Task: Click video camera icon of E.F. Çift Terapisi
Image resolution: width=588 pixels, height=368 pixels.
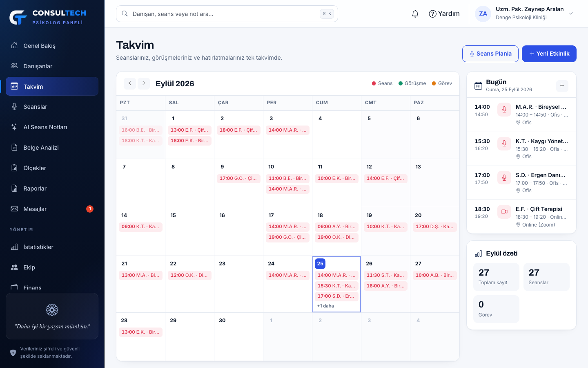Action: [x=504, y=212]
